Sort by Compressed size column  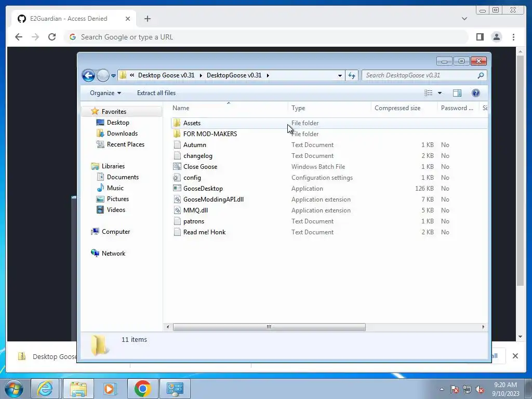coord(404,108)
